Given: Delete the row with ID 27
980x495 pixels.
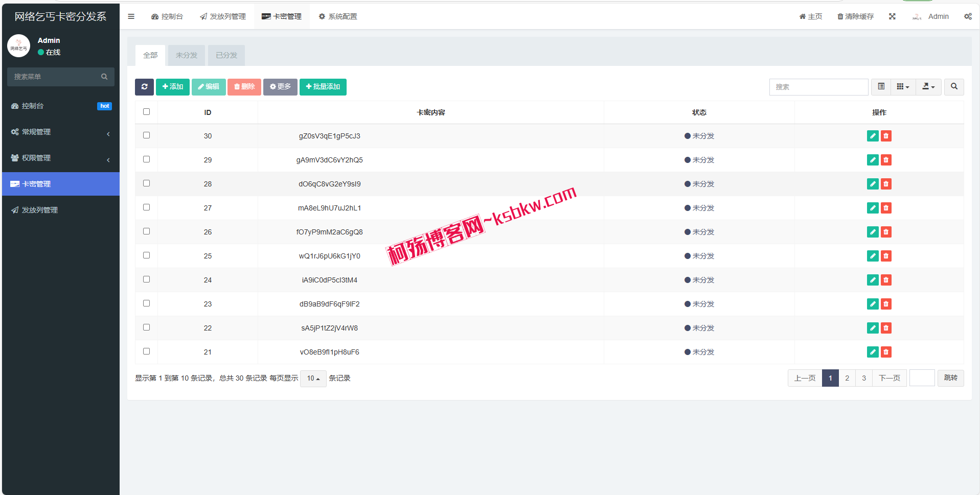Looking at the screenshot, I should [x=886, y=208].
